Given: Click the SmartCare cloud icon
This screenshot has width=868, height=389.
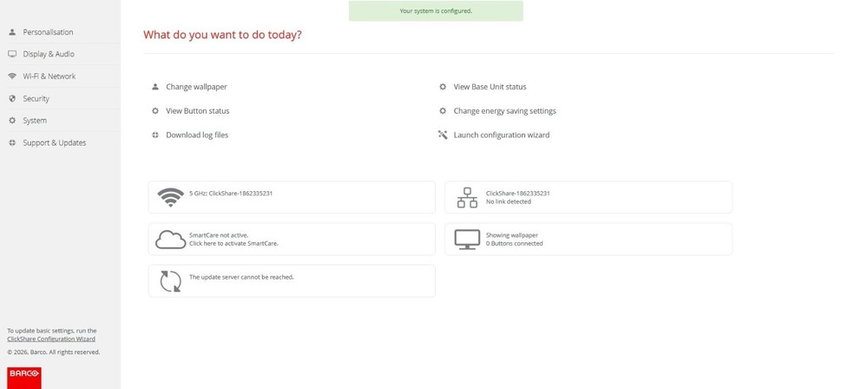Looking at the screenshot, I should click(170, 240).
